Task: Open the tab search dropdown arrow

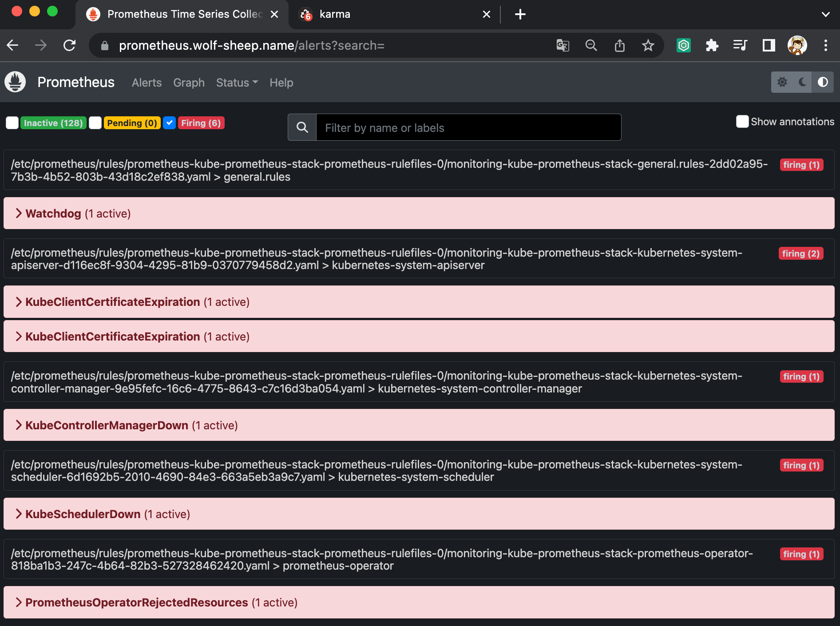Action: point(826,14)
